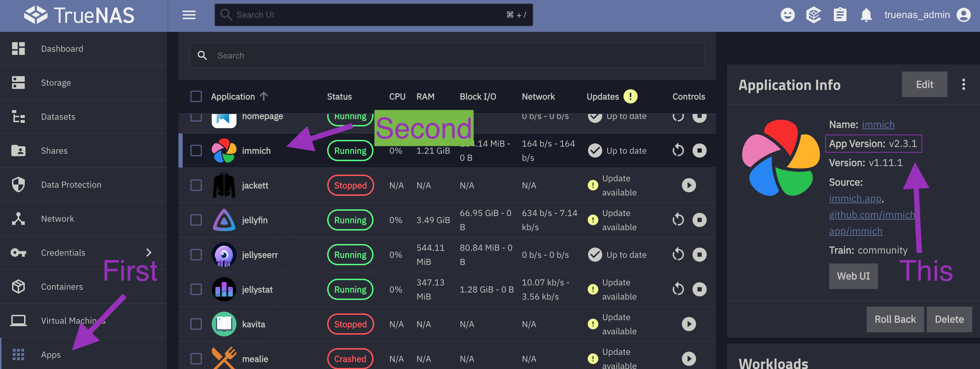Open Data Protection in the sidebar

click(71, 185)
